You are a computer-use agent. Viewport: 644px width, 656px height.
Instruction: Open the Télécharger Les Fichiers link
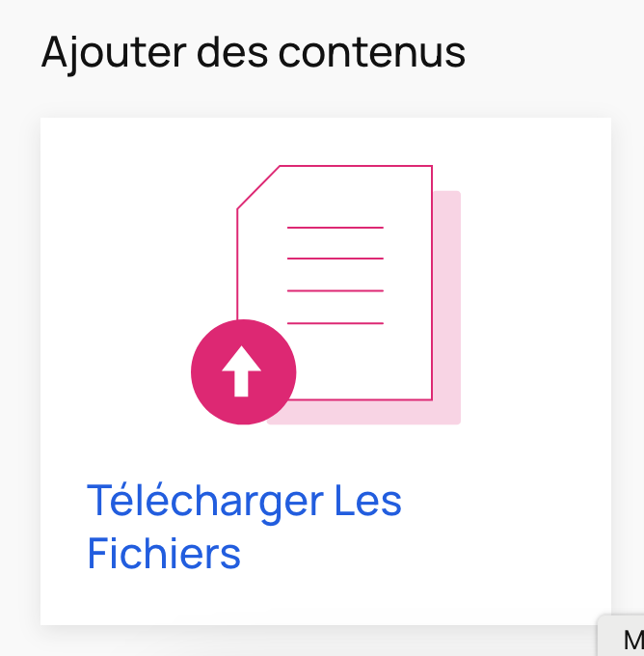[244, 527]
